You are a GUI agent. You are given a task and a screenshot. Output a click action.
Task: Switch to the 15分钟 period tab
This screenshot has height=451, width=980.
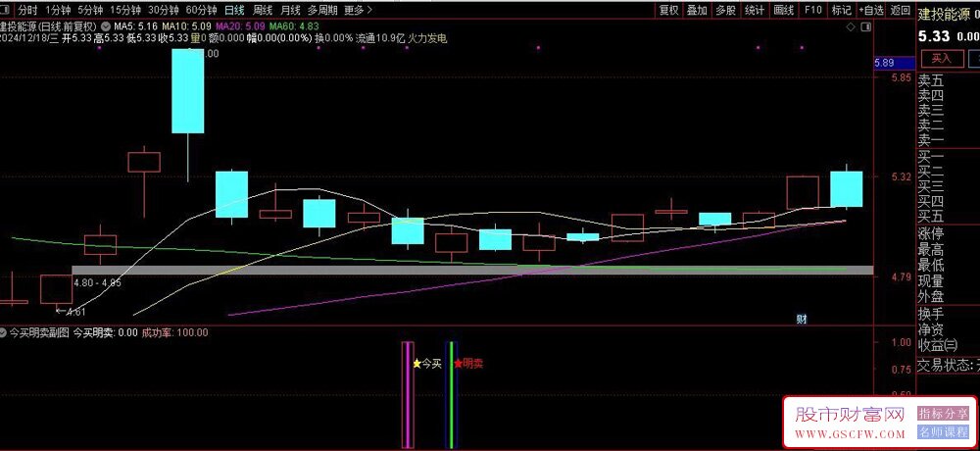[x=125, y=10]
